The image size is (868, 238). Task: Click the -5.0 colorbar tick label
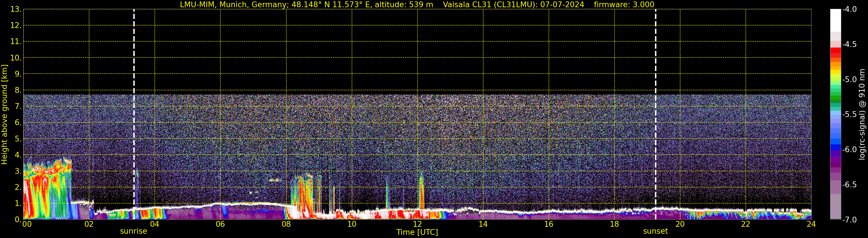[x=849, y=80]
